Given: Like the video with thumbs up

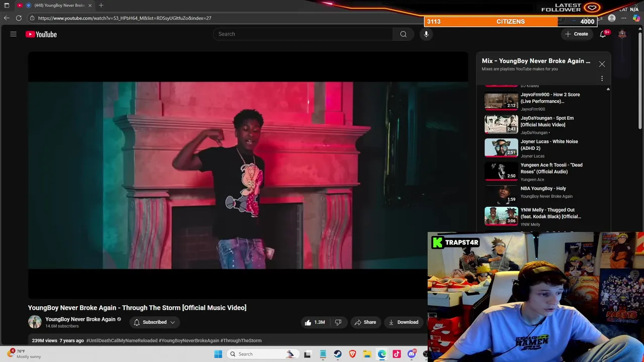Looking at the screenshot, I should point(314,322).
